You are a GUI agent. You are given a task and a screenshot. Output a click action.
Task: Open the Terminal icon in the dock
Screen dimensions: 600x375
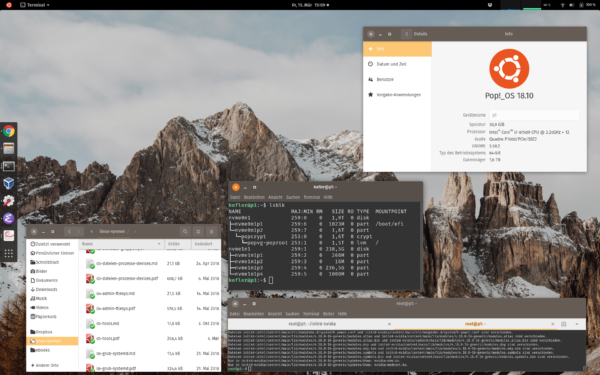click(x=8, y=166)
